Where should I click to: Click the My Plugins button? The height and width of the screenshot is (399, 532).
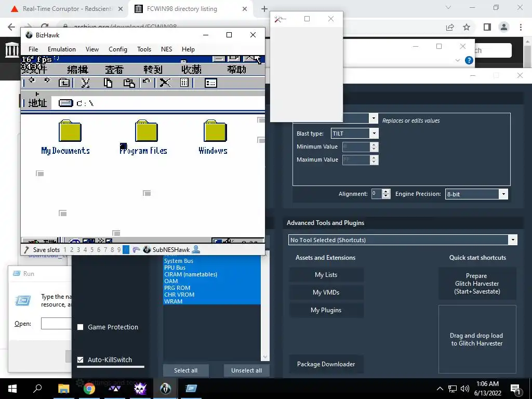coord(326,310)
